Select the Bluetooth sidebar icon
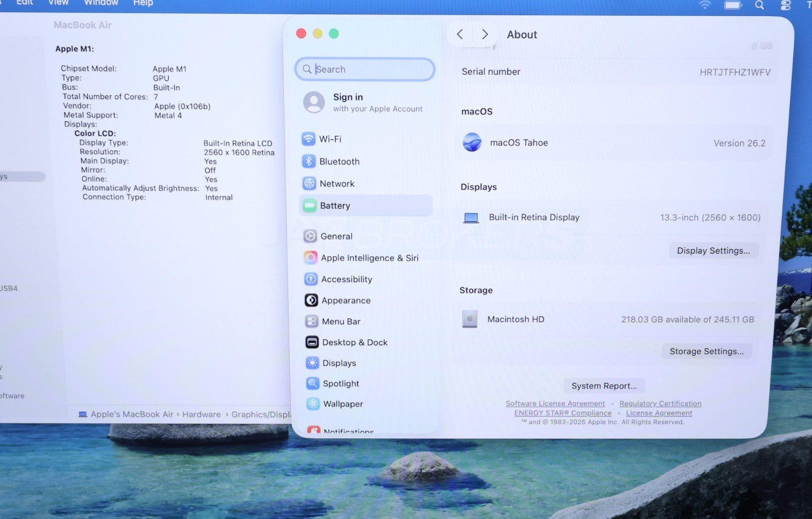Image resolution: width=812 pixels, height=519 pixels. (309, 161)
